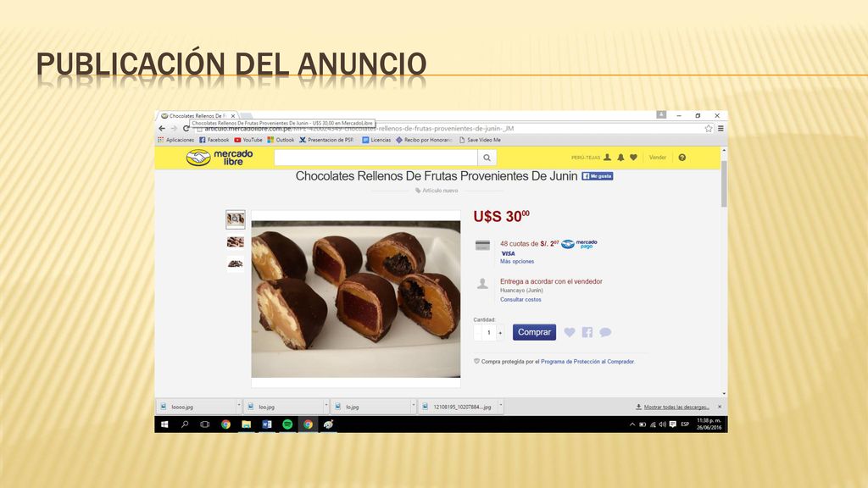Open loo.jpg download options arrow
The height and width of the screenshot is (488, 868).
point(326,406)
